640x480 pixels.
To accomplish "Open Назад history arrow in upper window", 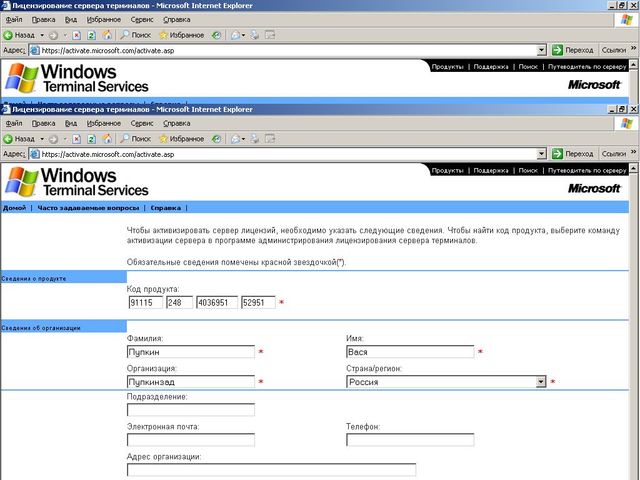I will tap(42, 35).
